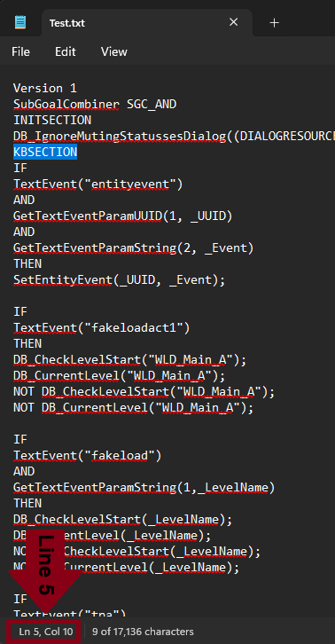Viewport: 335px width, 644px height.
Task: Click the TextEvent("fakeloadact1") line
Action: pos(101,327)
